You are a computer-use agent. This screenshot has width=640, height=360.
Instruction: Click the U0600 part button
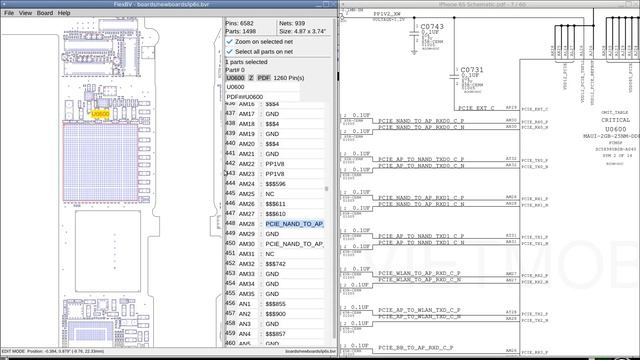[236, 78]
